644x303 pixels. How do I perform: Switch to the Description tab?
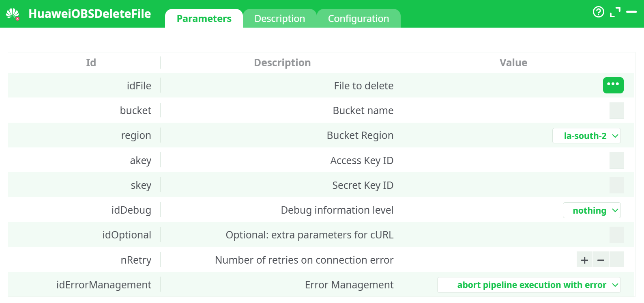tap(279, 18)
